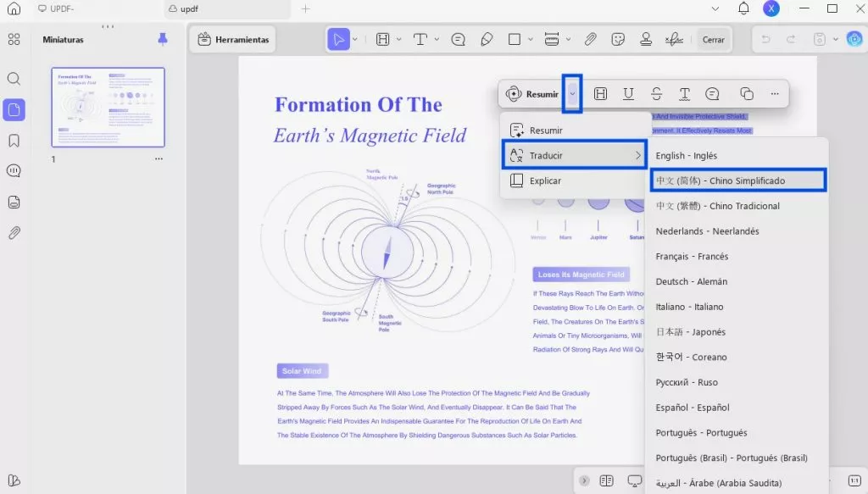The width and height of the screenshot is (868, 494).
Task: Click the undo arrow
Action: coord(765,39)
